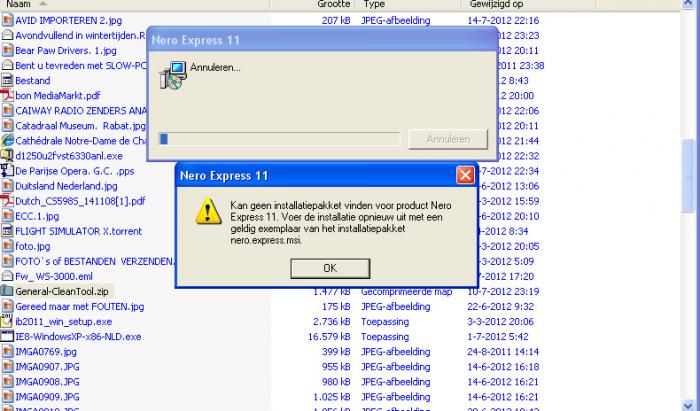Viewport: 700px width, 411px height.
Task: Select the bon MediaMarkt.pdf file icon
Action: [7, 95]
